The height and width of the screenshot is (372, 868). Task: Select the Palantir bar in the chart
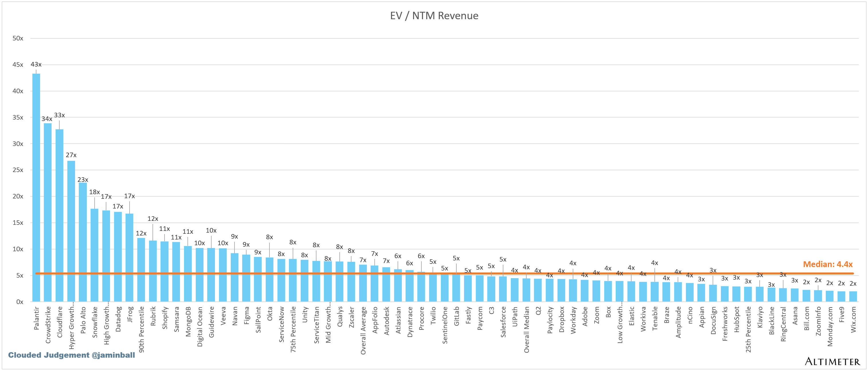[36, 188]
